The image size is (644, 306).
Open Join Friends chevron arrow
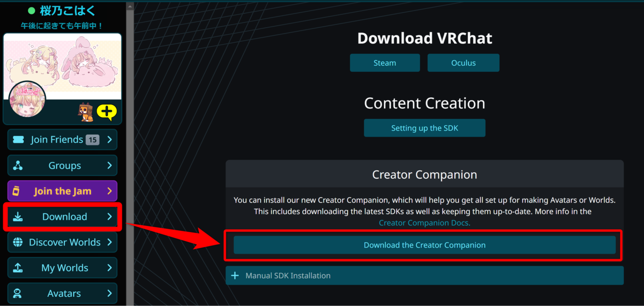click(109, 140)
